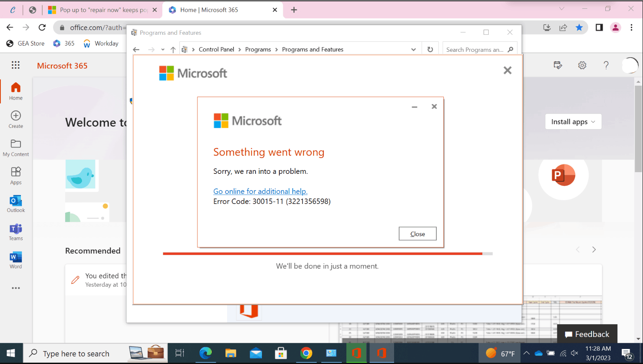Open Microsoft Store from taskbar
643x364 pixels.
[281, 354]
